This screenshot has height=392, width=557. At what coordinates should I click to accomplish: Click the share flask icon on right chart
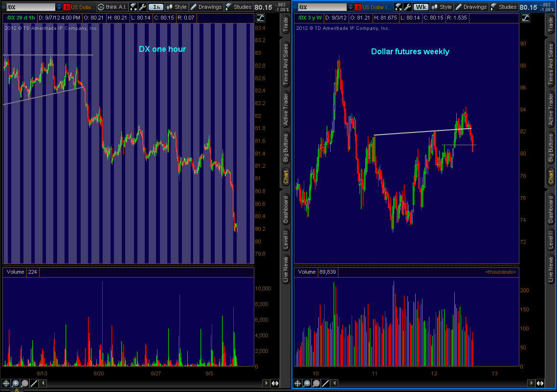(398, 7)
